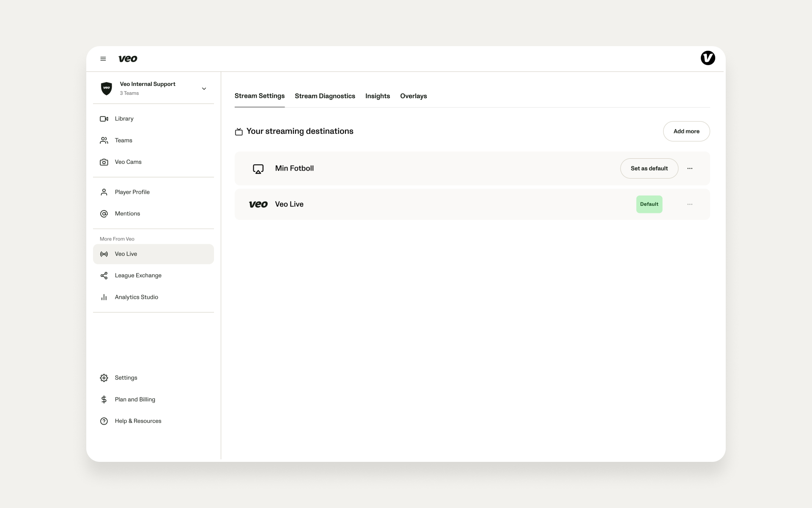The image size is (812, 508).
Task: Switch to the Overlays tab
Action: click(413, 96)
